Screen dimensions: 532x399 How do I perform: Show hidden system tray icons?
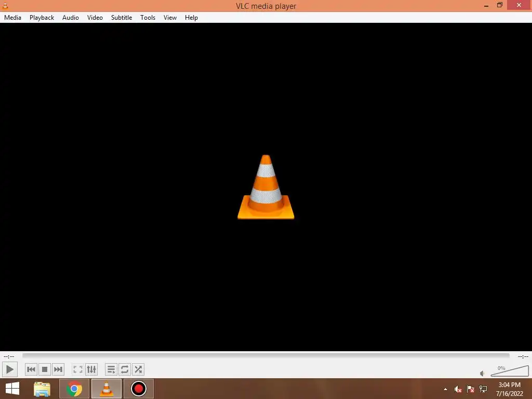click(445, 389)
